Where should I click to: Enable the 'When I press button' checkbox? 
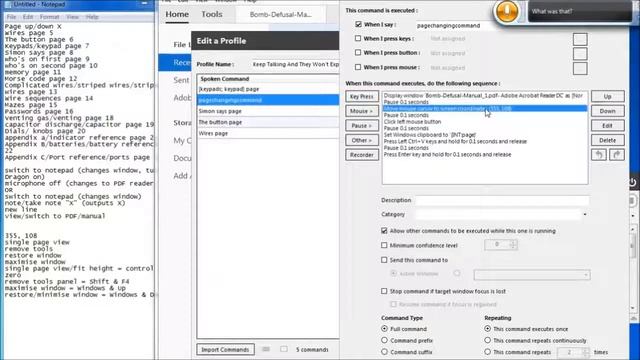[x=358, y=53]
